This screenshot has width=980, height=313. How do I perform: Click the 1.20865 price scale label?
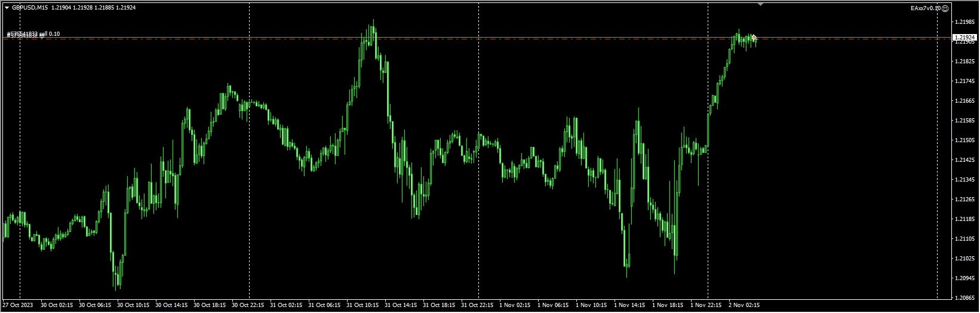point(964,298)
